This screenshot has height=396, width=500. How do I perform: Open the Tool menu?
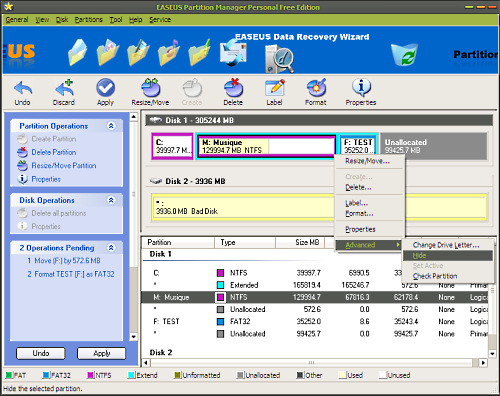click(116, 20)
